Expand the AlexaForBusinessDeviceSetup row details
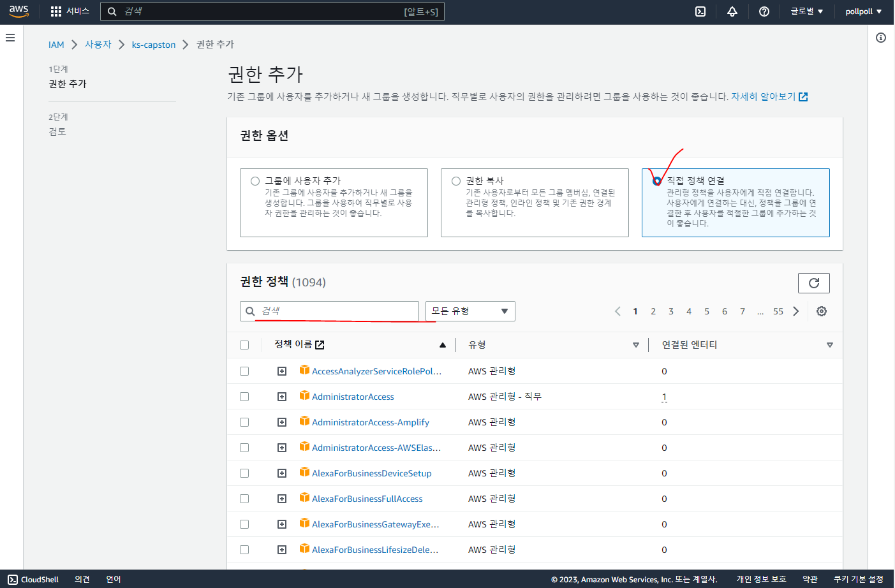 tap(282, 473)
